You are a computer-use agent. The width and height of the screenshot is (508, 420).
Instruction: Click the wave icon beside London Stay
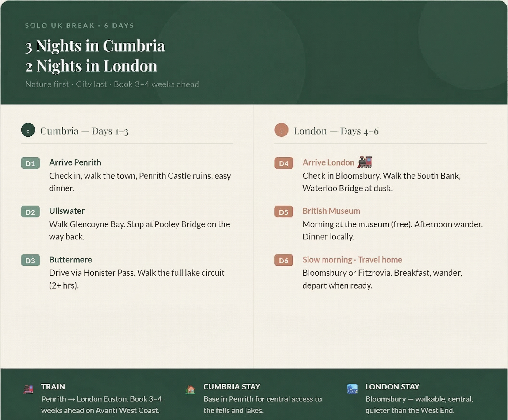(x=352, y=389)
